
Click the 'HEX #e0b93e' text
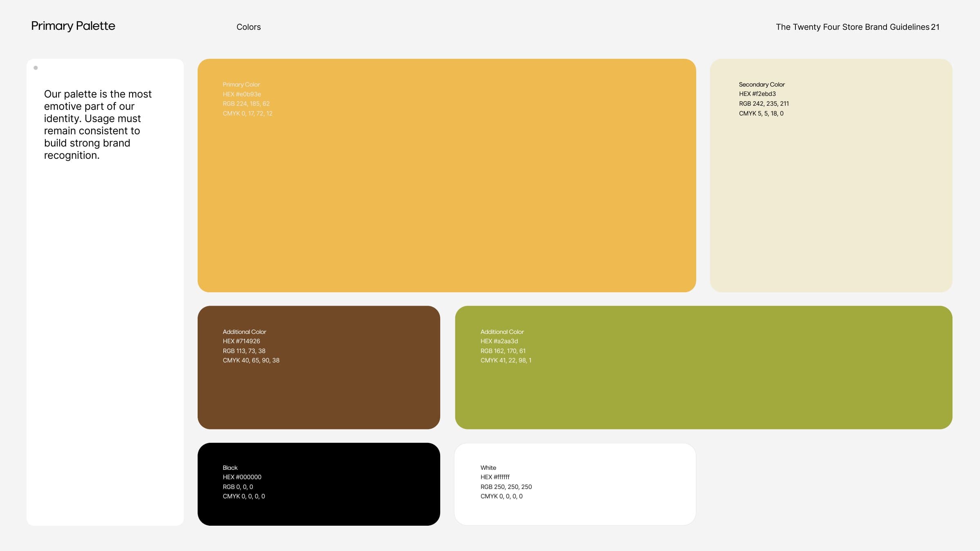click(242, 94)
